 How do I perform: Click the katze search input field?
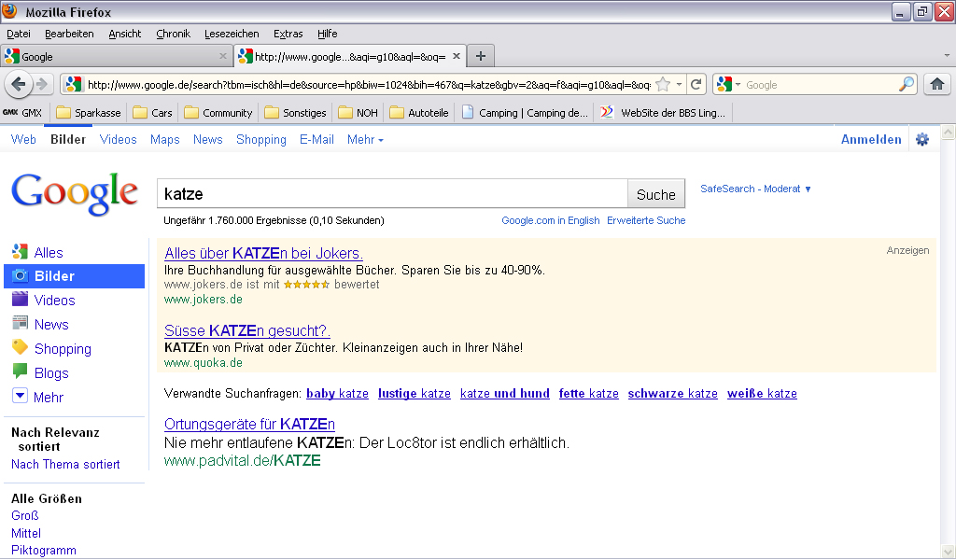392,194
